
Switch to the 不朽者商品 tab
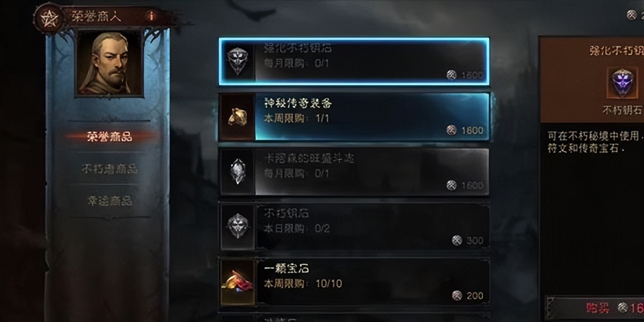pyautogui.click(x=109, y=169)
